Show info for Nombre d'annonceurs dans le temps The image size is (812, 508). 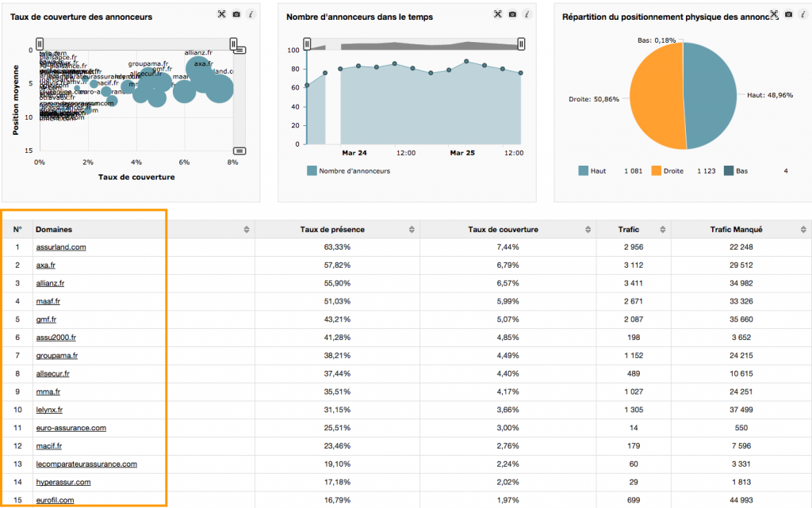pyautogui.click(x=527, y=14)
